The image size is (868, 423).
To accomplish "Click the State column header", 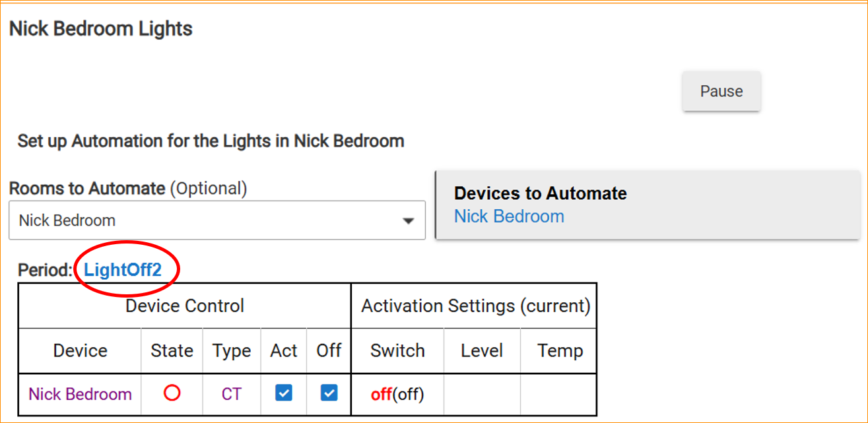I will tap(172, 350).
